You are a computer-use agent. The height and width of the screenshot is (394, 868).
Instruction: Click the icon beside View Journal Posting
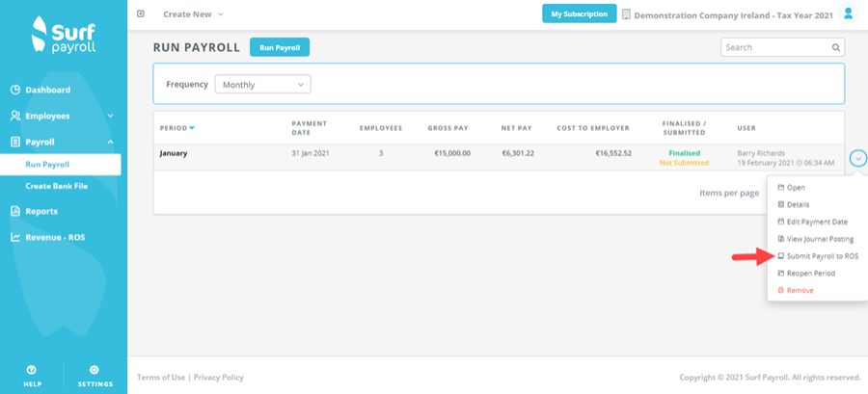(781, 239)
